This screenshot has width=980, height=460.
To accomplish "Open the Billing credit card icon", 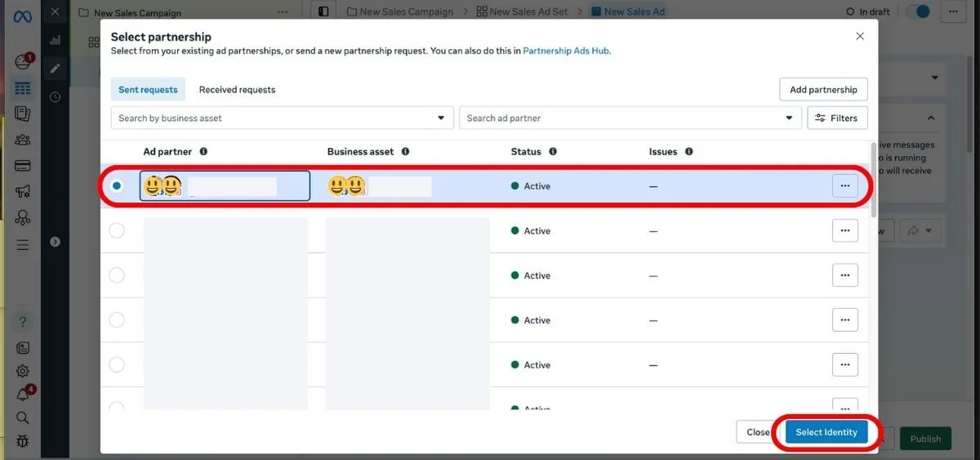I will pos(23,166).
